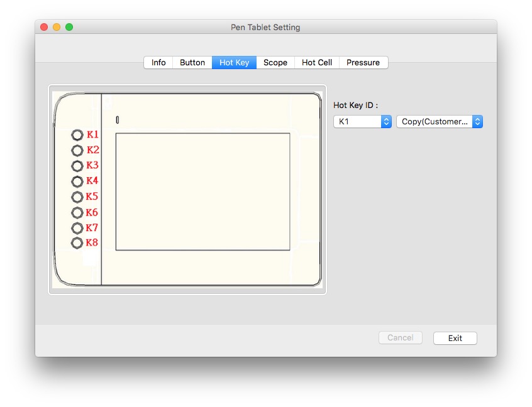Switch to the Hot Cell tab
The height and width of the screenshot is (407, 532).
click(x=317, y=63)
